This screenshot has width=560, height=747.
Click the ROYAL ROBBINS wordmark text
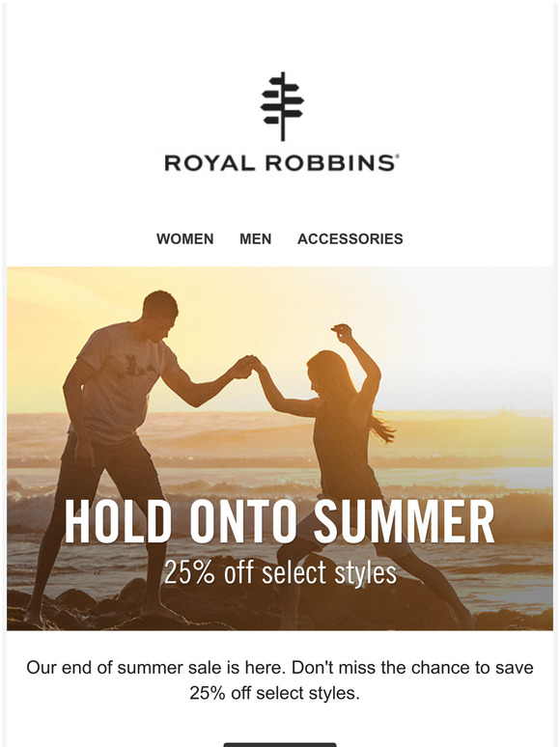coord(282,163)
